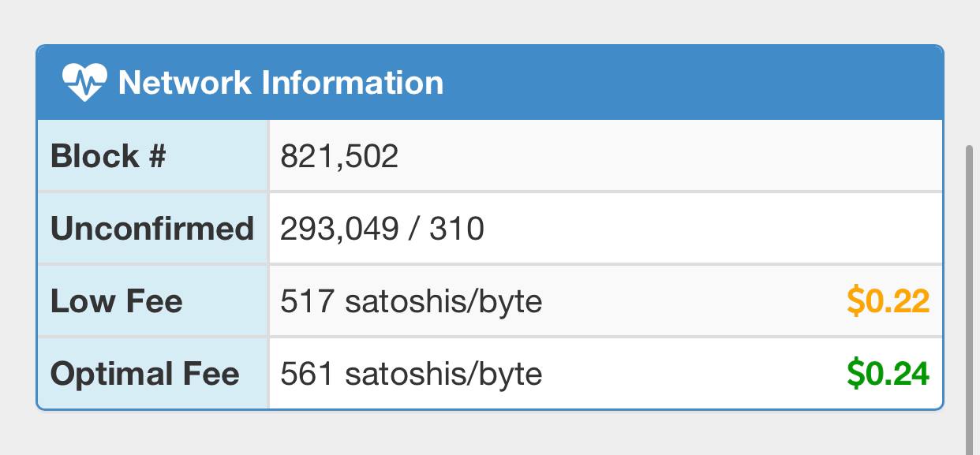This screenshot has width=980, height=455.
Task: Select the Low Fee label cell
Action: [153, 301]
